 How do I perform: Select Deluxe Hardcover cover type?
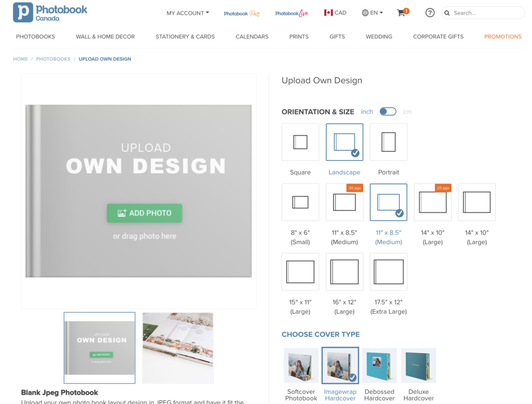(418, 366)
